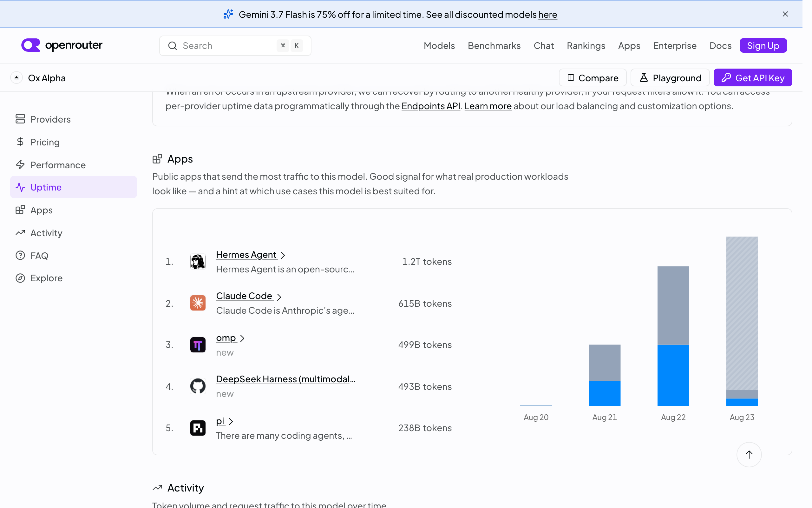Click the Apps section heading icon

pos(157,158)
